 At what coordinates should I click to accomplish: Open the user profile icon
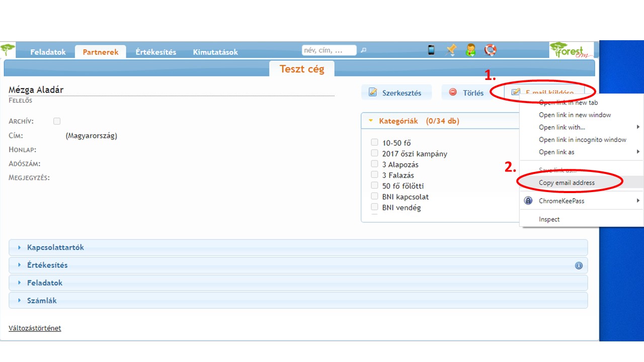click(x=471, y=50)
